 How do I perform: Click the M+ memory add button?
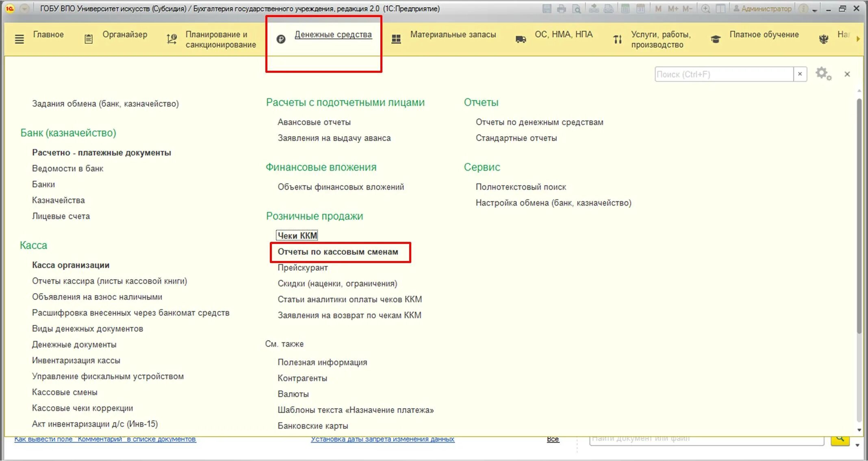pos(673,9)
